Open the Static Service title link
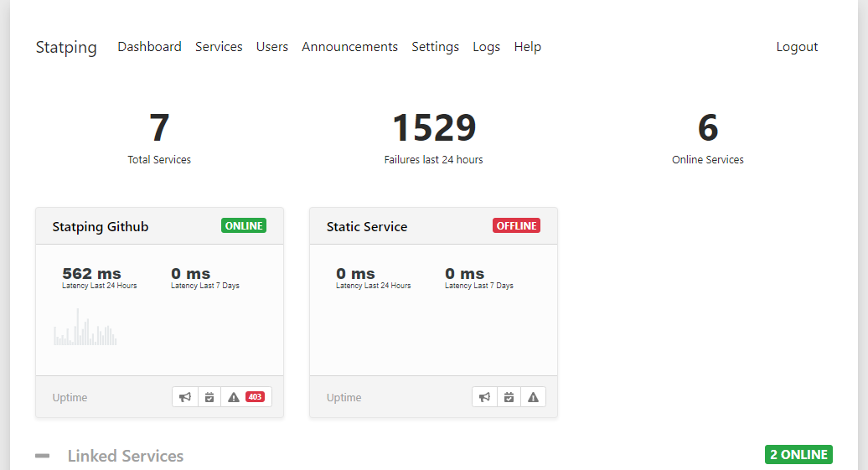Viewport: 868px width, 470px height. click(367, 226)
